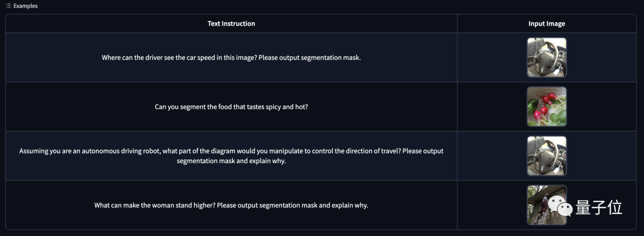This screenshot has height=236, width=644.
Task: Click the Examples list icon
Action: (8, 6)
